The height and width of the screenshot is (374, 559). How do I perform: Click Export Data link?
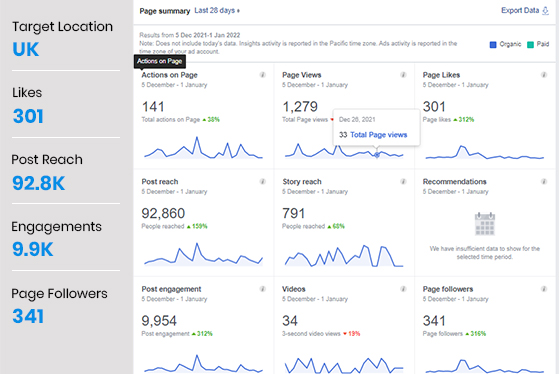click(x=520, y=10)
